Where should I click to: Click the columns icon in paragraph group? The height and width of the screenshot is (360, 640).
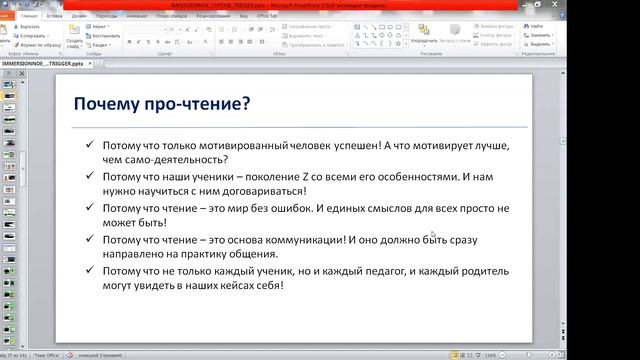[262, 42]
